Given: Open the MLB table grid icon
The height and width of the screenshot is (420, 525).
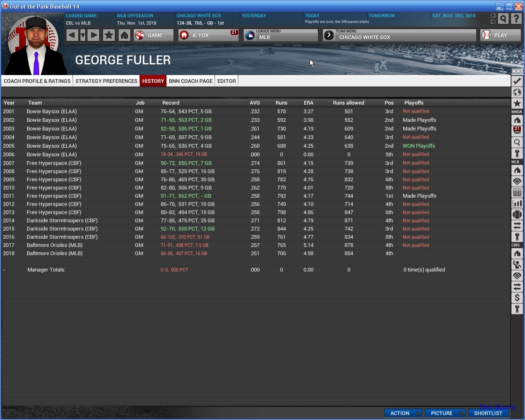Looking at the screenshot, I should coord(517,192).
